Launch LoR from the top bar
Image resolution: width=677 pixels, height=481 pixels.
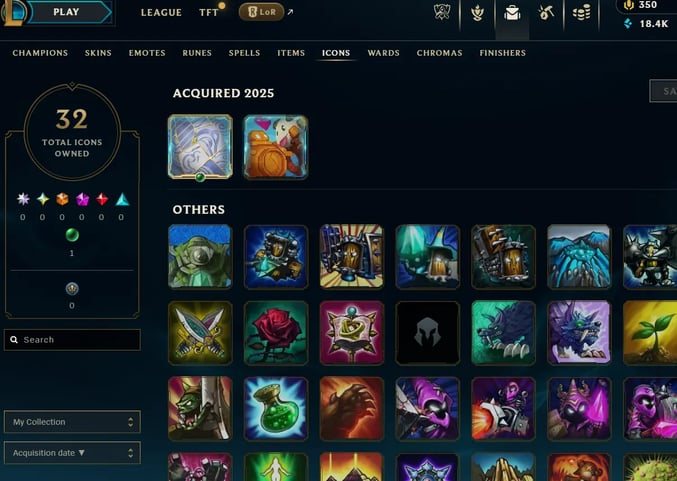(262, 12)
